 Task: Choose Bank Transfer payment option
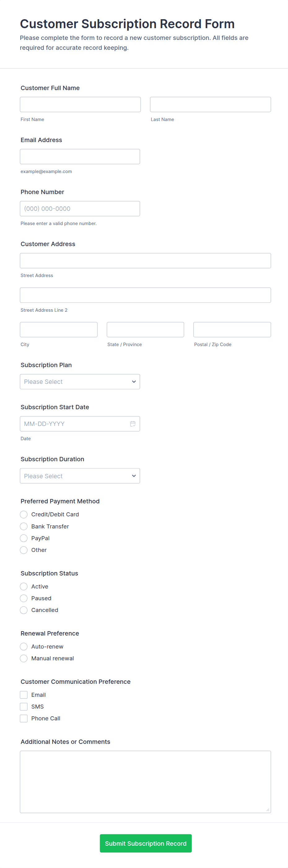pyautogui.click(x=24, y=526)
